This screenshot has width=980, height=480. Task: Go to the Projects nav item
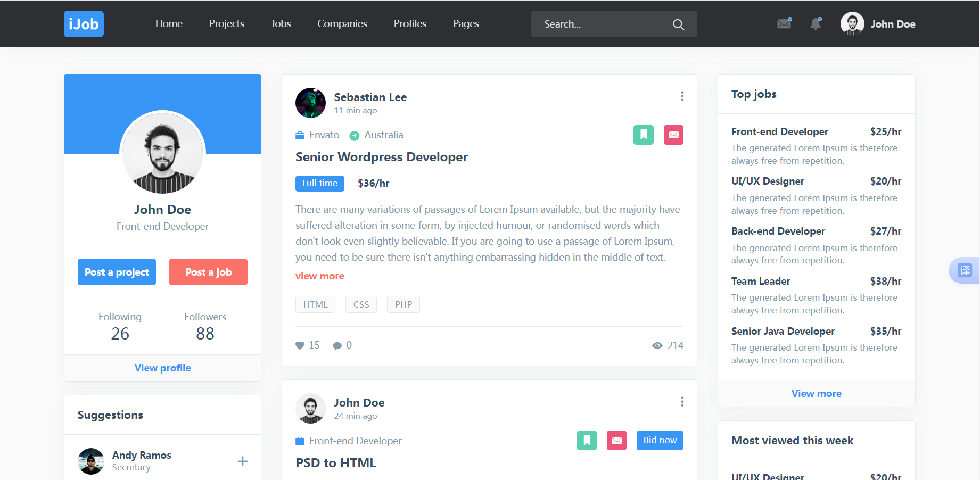(x=226, y=24)
